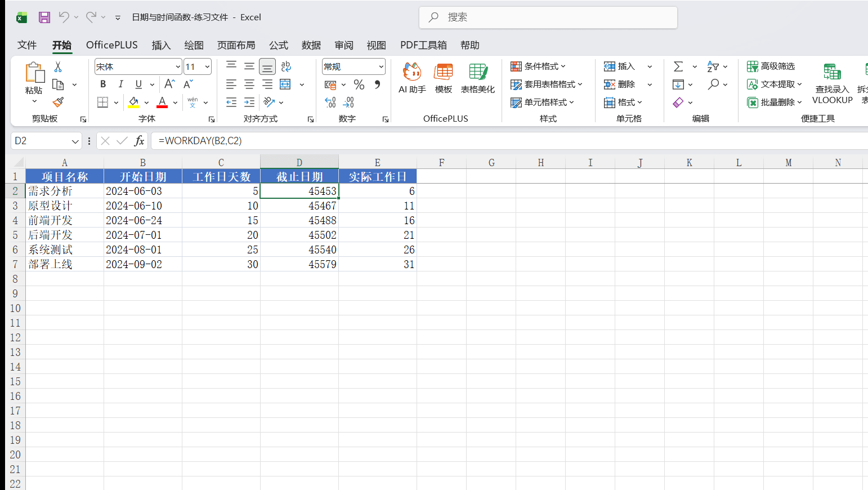Click the fill color bucket swatch
The width and height of the screenshot is (868, 490).
pos(133,103)
